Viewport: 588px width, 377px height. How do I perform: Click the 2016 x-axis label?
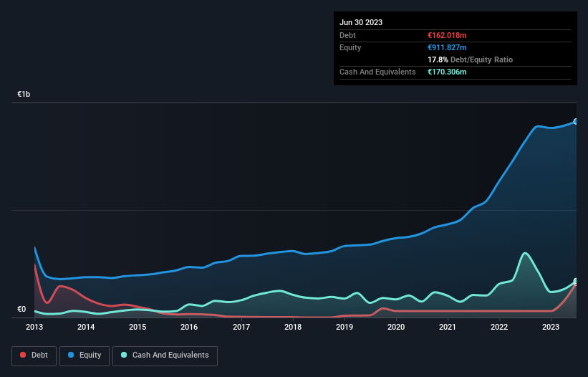pyautogui.click(x=189, y=327)
